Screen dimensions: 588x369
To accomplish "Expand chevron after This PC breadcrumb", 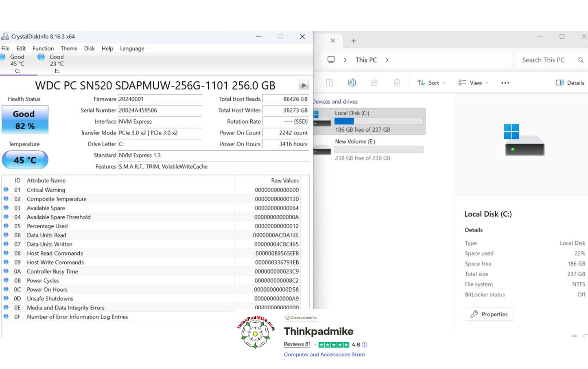I will tap(387, 60).
